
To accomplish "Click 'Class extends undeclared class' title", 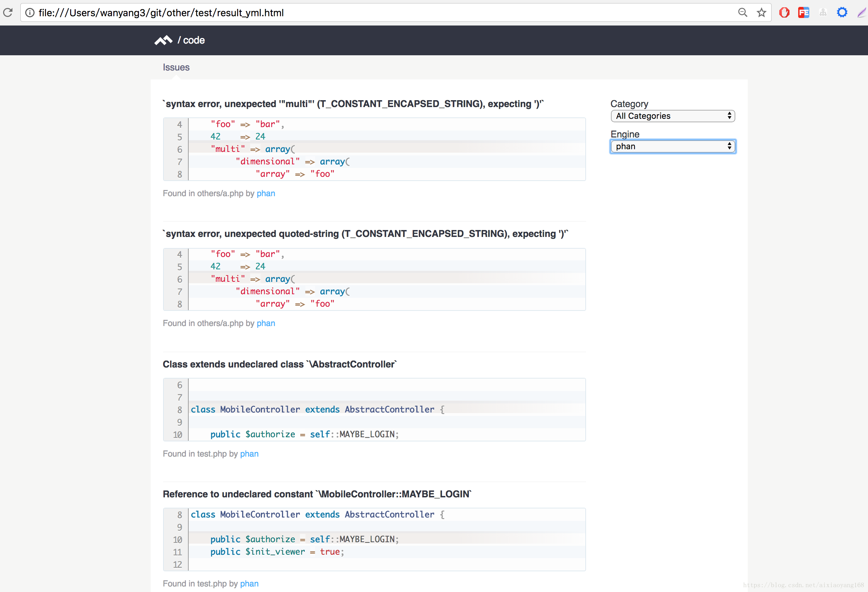I will 280,364.
